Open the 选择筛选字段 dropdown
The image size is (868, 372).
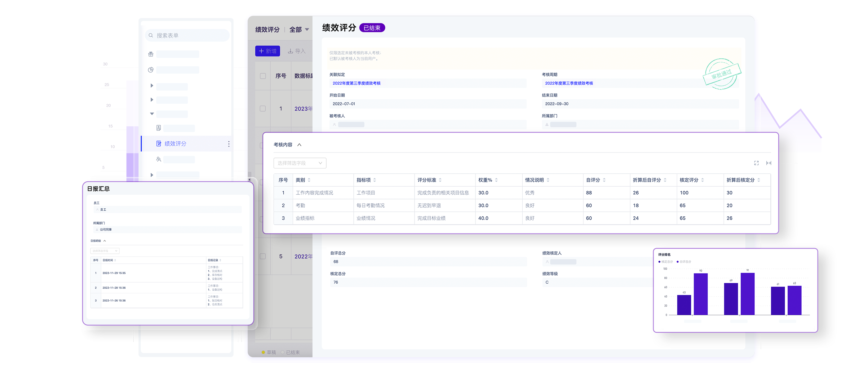299,163
